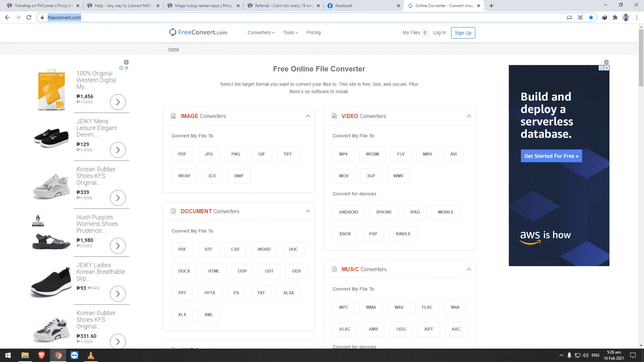
Task: Select MP3 music converter
Action: [343, 307]
